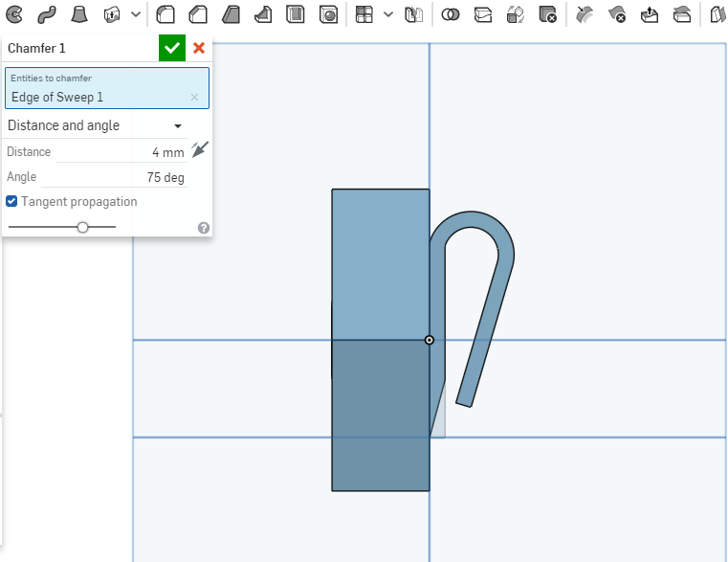The width and height of the screenshot is (728, 562).
Task: Select the Delete face tool
Action: click(617, 15)
